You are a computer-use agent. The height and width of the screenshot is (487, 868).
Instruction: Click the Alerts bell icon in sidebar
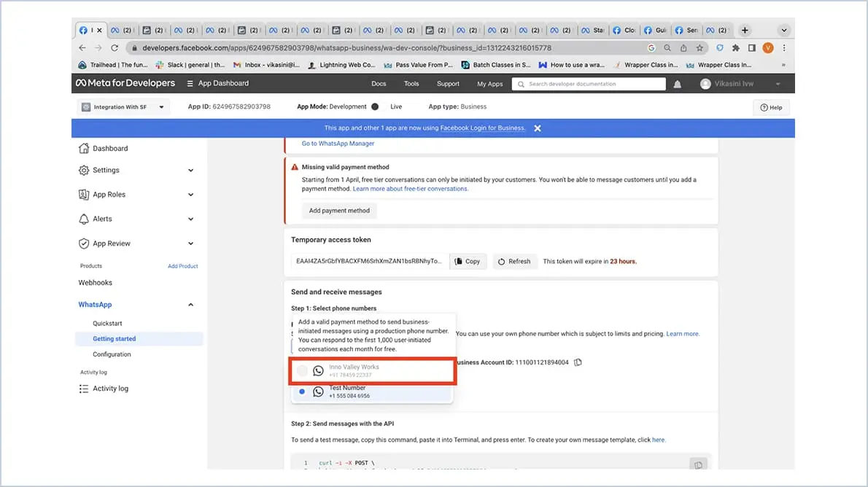(84, 219)
